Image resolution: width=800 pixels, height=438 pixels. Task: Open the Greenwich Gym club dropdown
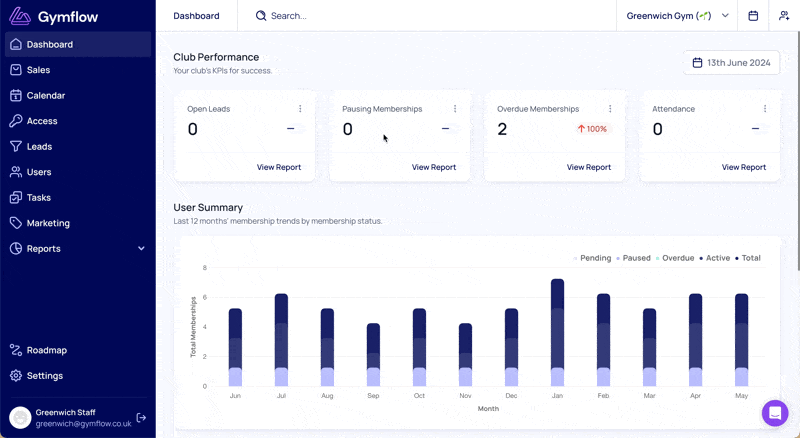(677, 16)
